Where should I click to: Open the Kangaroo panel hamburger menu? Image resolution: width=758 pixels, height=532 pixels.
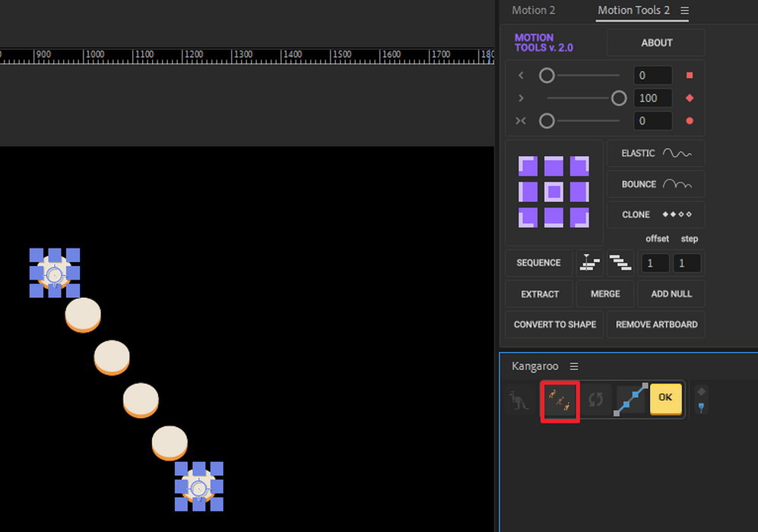tap(574, 366)
